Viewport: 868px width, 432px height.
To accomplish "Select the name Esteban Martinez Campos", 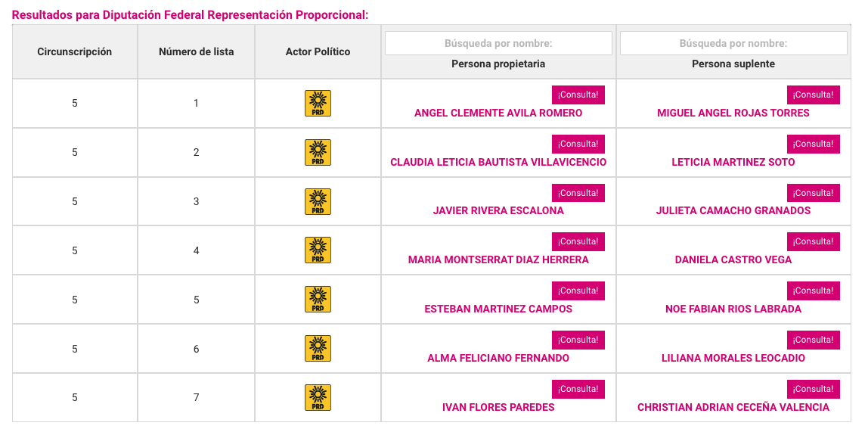I will (x=498, y=309).
